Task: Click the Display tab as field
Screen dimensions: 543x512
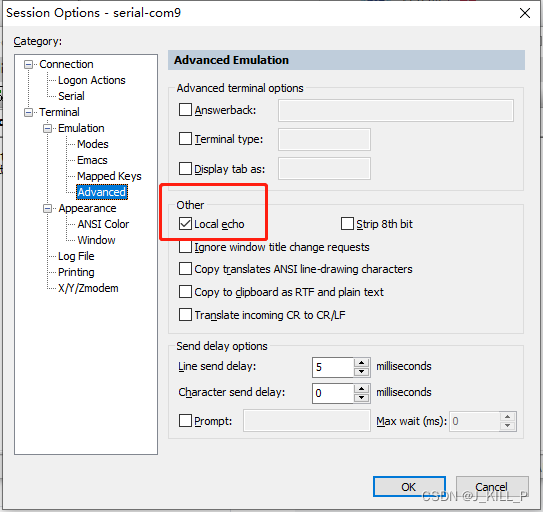Action: [x=324, y=169]
